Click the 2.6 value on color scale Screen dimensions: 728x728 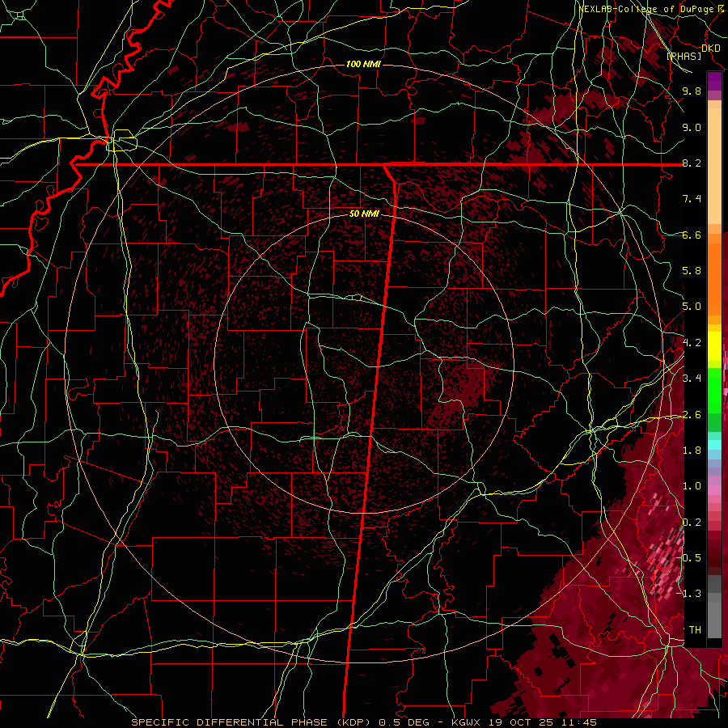(692, 415)
